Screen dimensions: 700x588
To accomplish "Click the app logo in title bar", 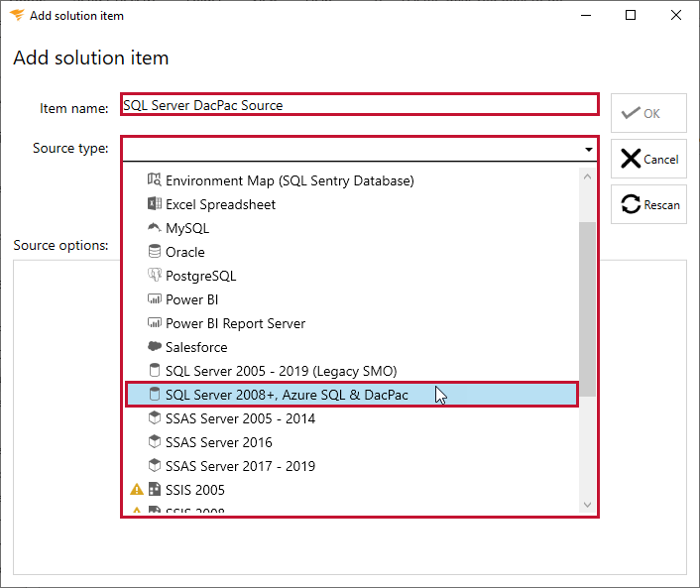I will [17, 15].
